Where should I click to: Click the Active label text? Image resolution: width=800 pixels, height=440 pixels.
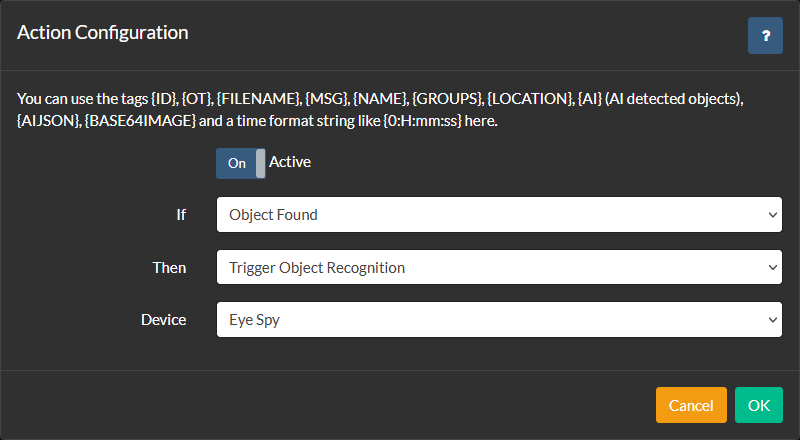tap(290, 162)
